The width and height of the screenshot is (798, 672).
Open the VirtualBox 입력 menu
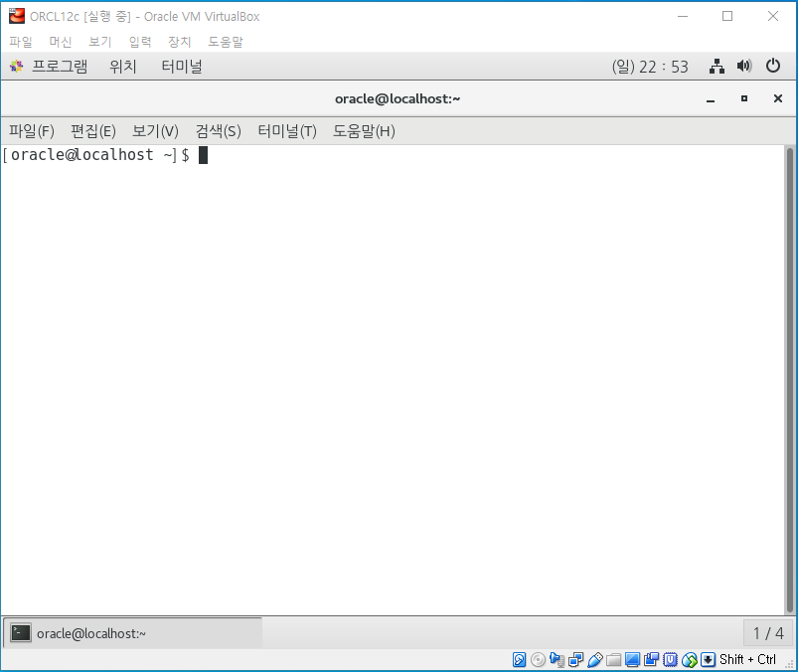(140, 42)
